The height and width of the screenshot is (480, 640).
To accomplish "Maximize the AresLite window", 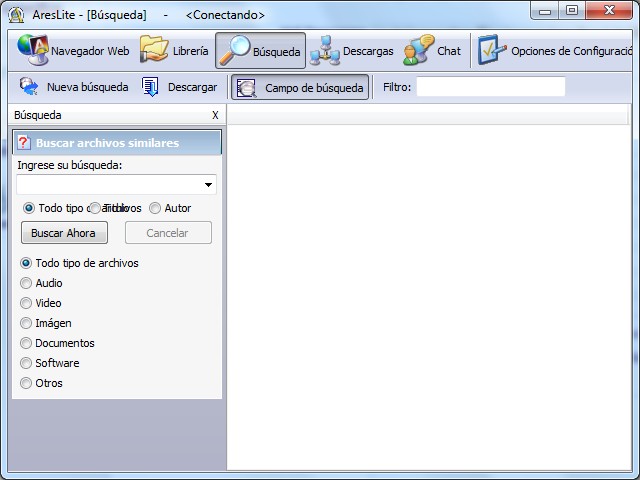I will pyautogui.click(x=572, y=11).
